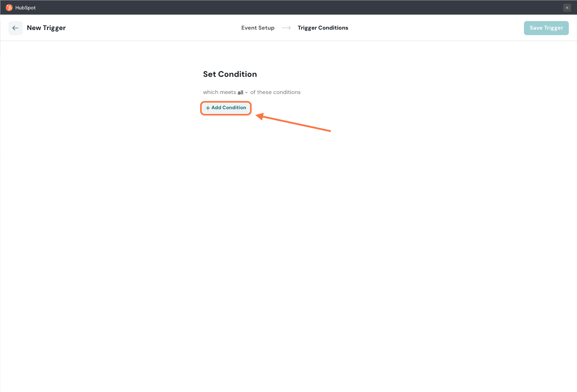Select the Trigger Conditions step
The width and height of the screenshot is (577, 392).
pos(323,28)
